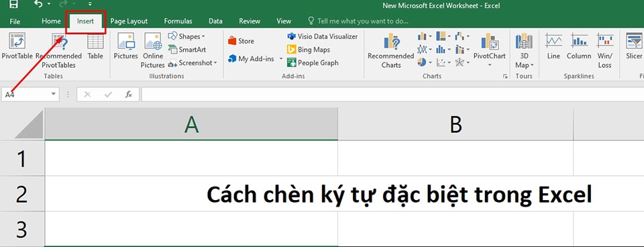The width and height of the screenshot is (644, 247).
Task: Launch Visio Data Visualizer add-in
Action: [x=323, y=36]
